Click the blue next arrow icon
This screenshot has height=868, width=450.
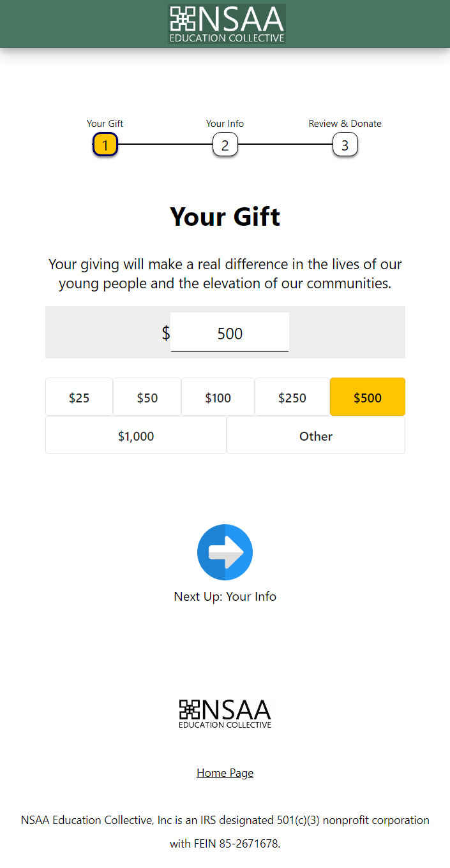[225, 552]
